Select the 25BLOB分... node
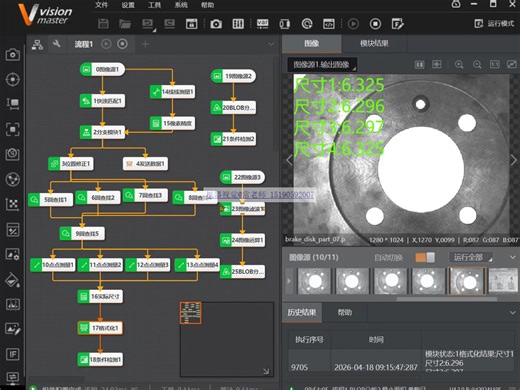 [242, 272]
